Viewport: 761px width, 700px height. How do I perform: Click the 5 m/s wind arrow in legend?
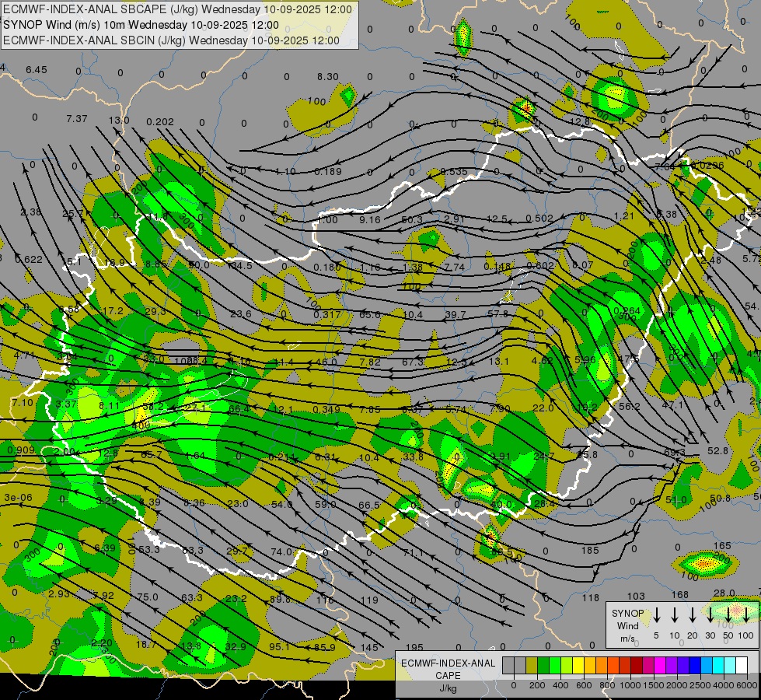click(x=656, y=614)
